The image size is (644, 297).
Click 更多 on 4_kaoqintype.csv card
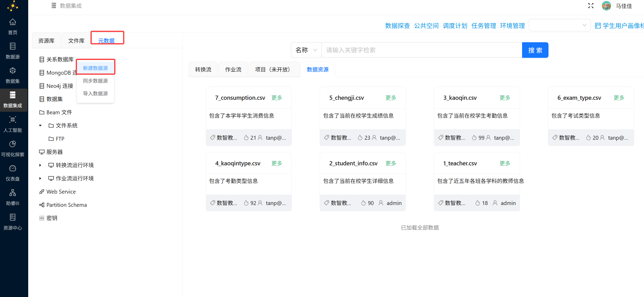(x=277, y=163)
